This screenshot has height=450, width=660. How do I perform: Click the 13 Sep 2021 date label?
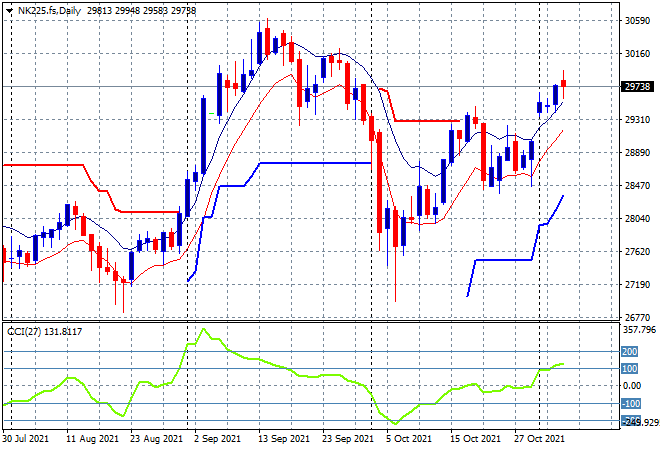[x=284, y=439]
